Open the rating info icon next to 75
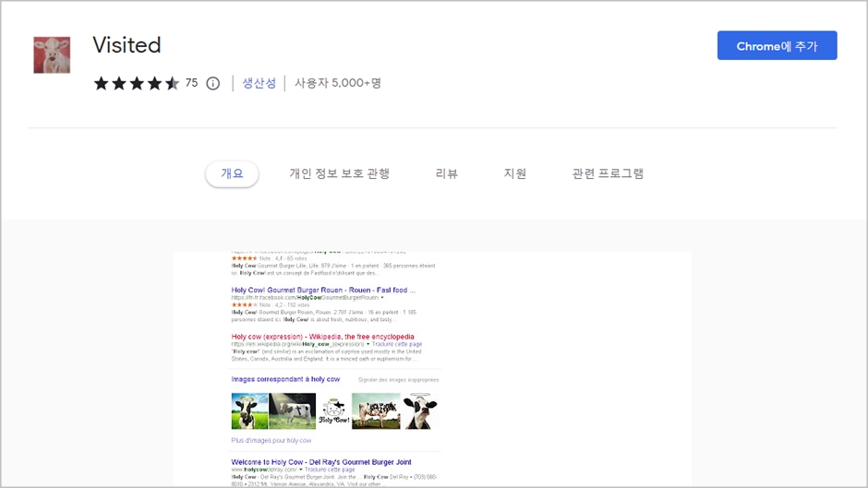Screen dimensions: 868x488 (x=212, y=84)
